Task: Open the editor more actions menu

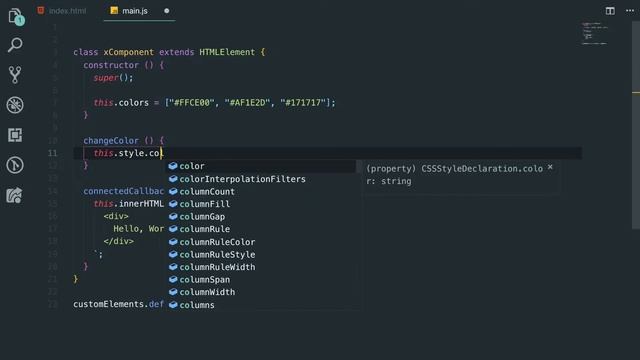Action: click(x=630, y=11)
